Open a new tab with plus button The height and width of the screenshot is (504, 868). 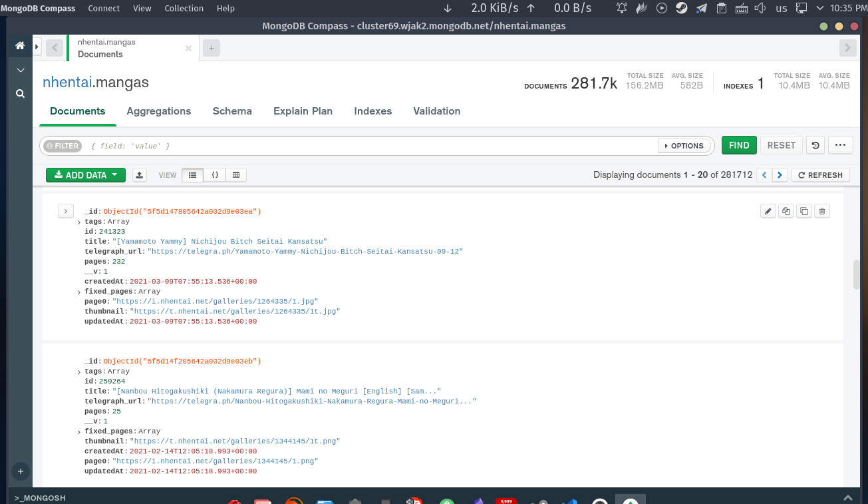pyautogui.click(x=211, y=48)
